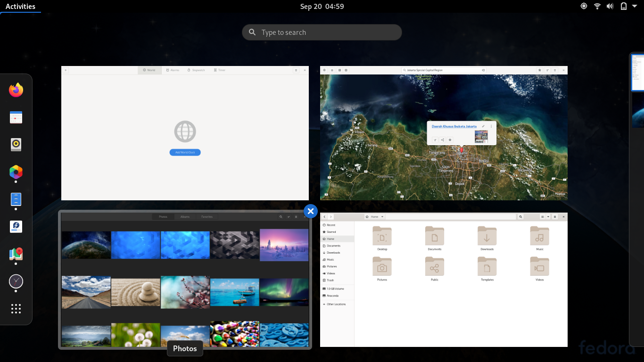Open Trash in the Files sidebar
The height and width of the screenshot is (362, 644).
coord(330,280)
